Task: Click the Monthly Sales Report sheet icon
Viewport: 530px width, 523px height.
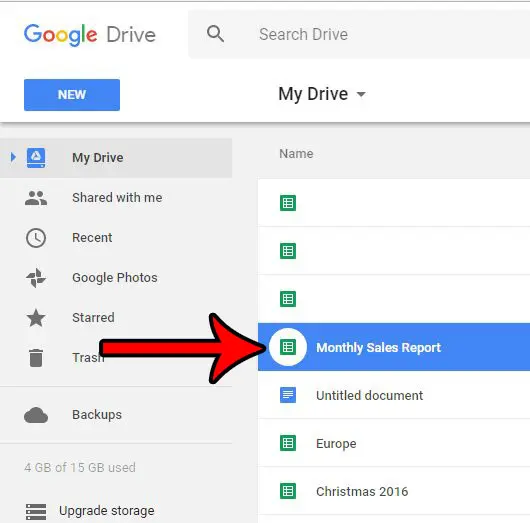Action: (288, 347)
